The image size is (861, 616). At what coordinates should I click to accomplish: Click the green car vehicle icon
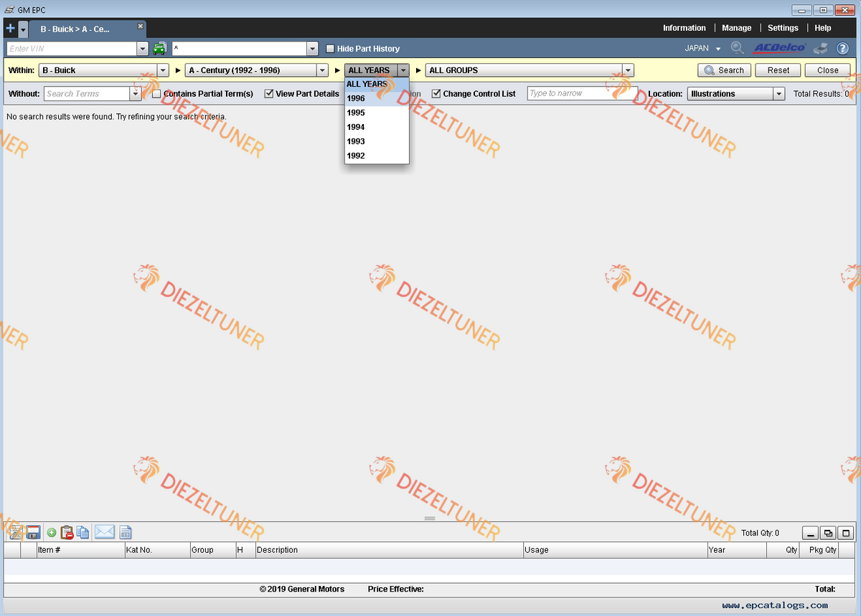click(x=159, y=49)
